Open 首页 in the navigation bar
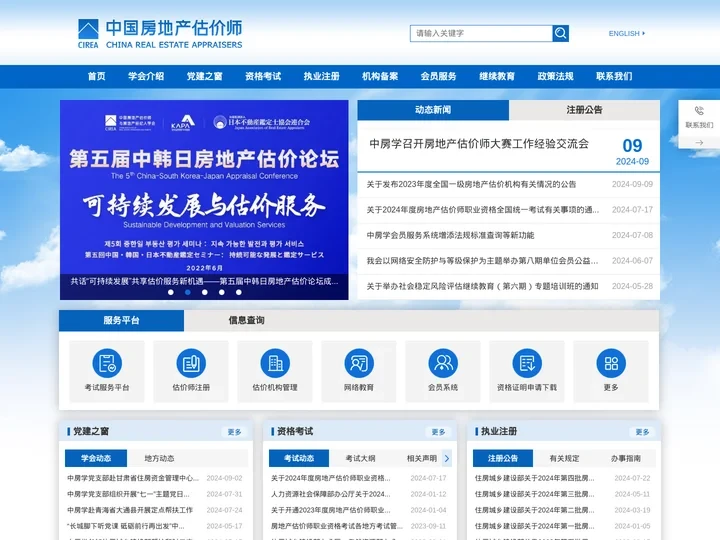Viewport: 720px width, 540px height. click(x=96, y=76)
